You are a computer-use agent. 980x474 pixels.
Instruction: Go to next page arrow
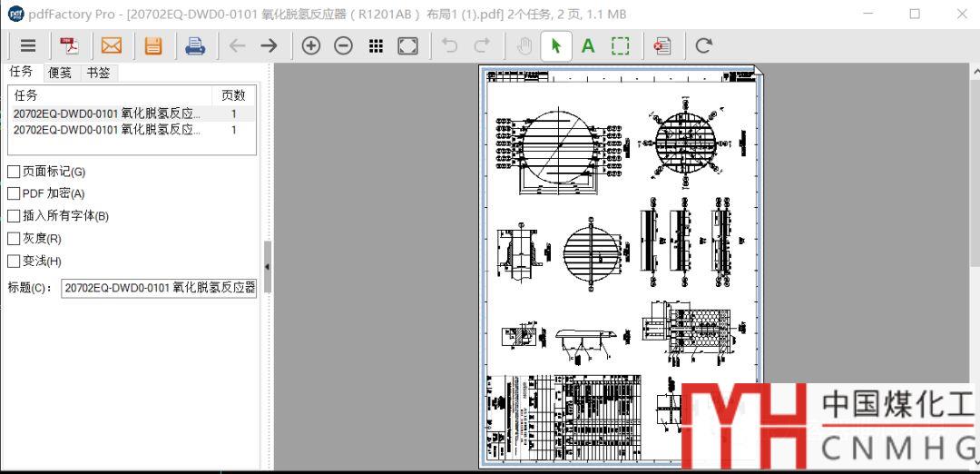pyautogui.click(x=269, y=45)
